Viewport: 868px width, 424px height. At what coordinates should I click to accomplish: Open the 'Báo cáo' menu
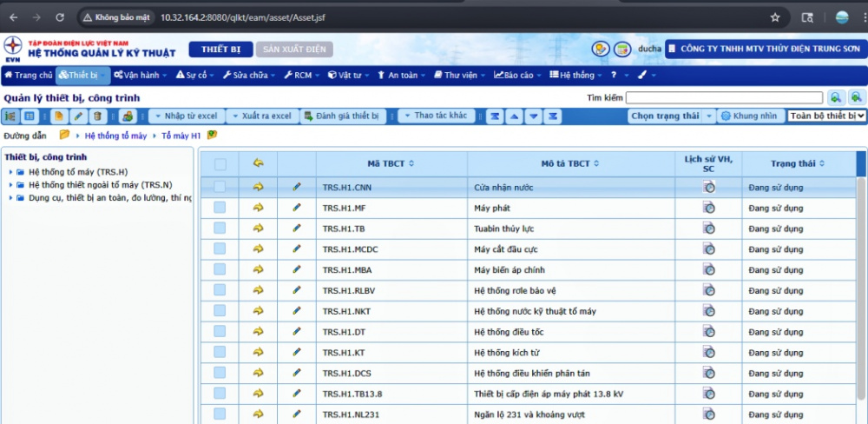pos(517,76)
